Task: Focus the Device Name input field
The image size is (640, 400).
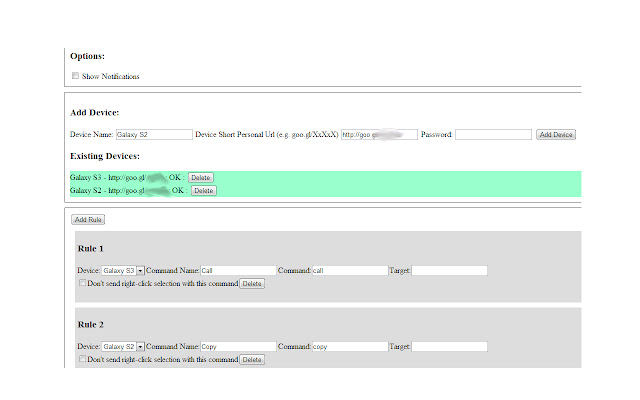Action: pyautogui.click(x=154, y=135)
